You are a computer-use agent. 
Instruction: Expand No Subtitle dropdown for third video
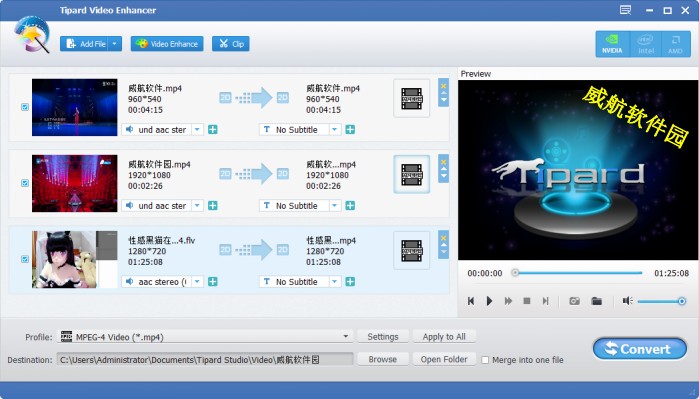(334, 282)
